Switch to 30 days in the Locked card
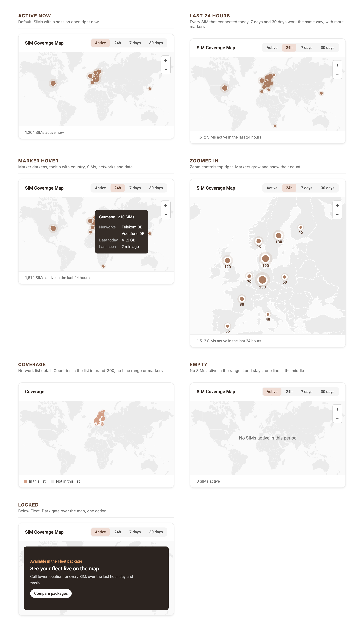Screen dimensions: 364x633 tap(156, 532)
